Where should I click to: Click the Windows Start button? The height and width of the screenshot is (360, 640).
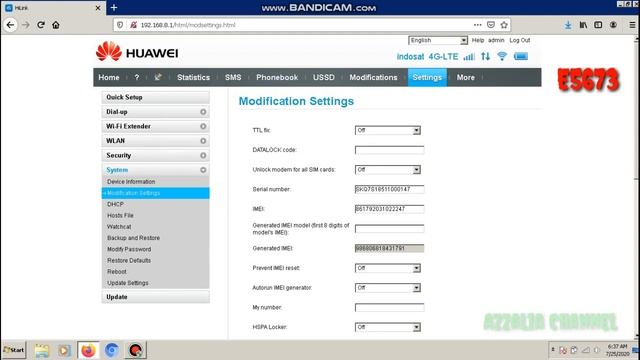tap(14, 350)
